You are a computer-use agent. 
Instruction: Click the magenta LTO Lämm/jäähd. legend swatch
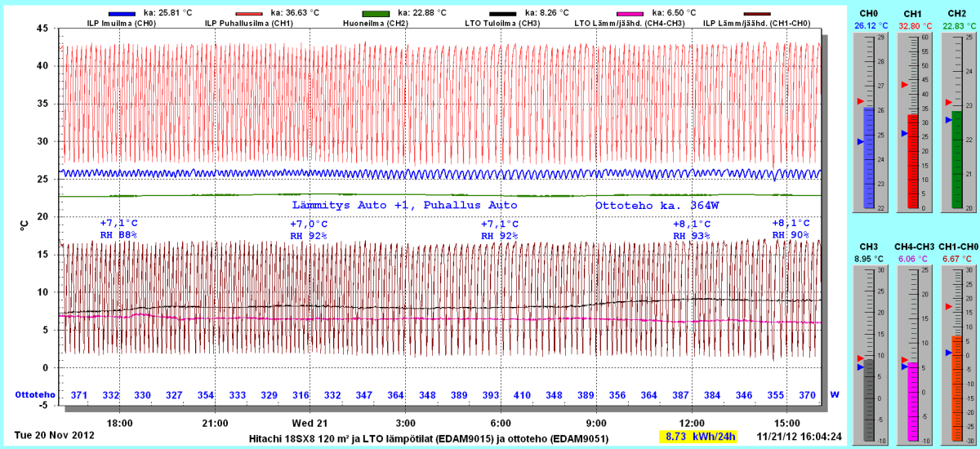pos(631,13)
